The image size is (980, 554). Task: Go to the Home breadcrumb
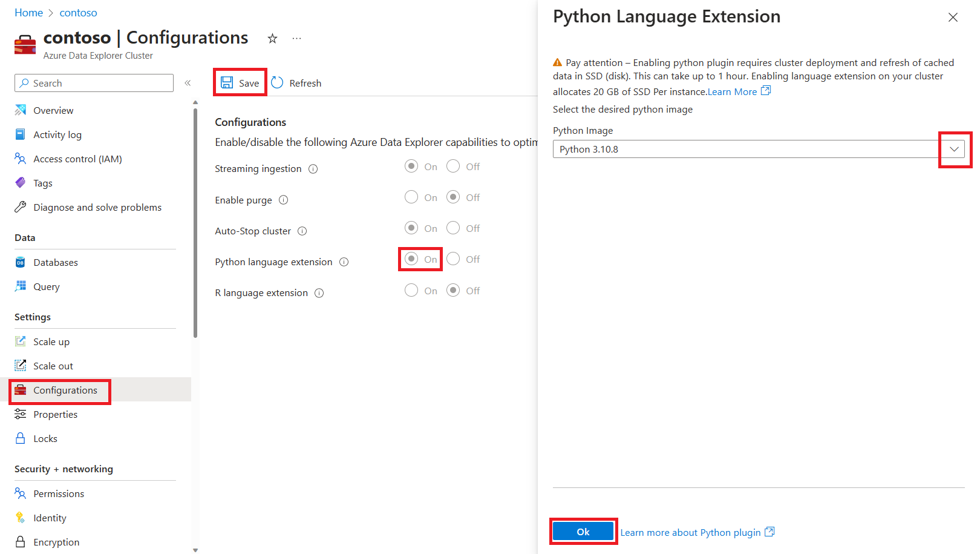(x=28, y=13)
